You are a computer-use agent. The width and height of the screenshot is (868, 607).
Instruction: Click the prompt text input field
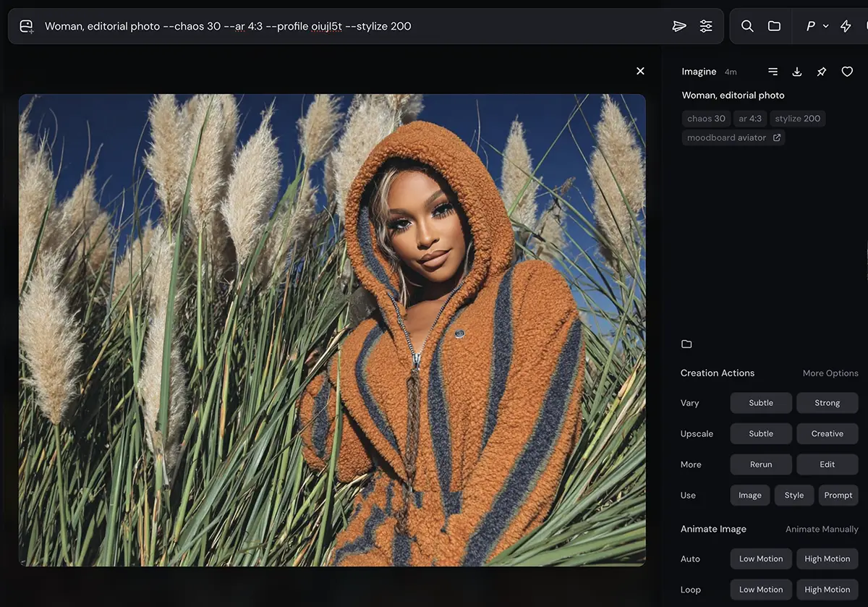click(347, 26)
